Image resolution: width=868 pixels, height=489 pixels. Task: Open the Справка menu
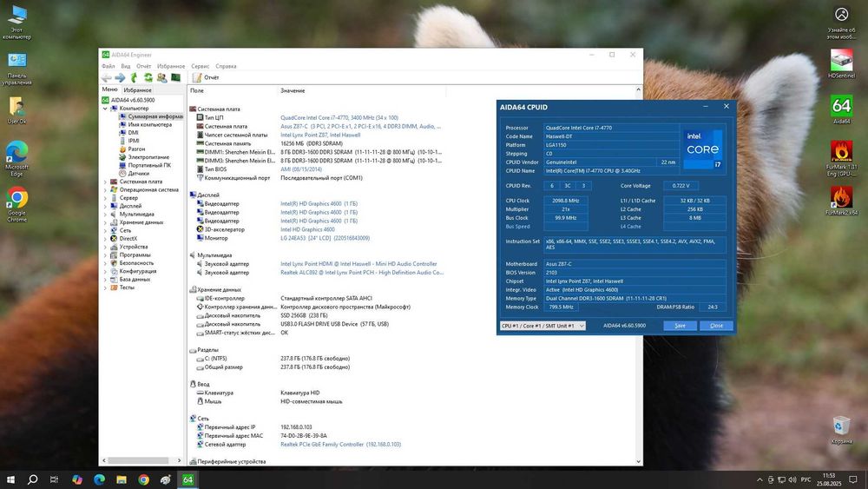[226, 66]
